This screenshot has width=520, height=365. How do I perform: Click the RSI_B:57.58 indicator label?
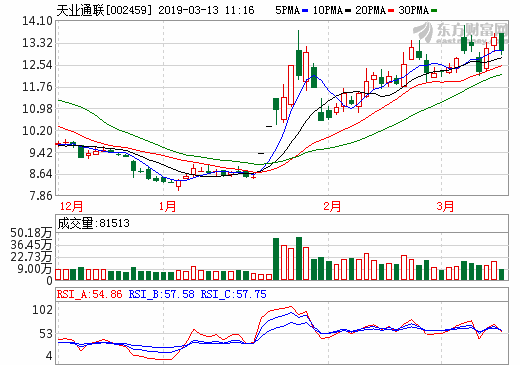[161, 294]
